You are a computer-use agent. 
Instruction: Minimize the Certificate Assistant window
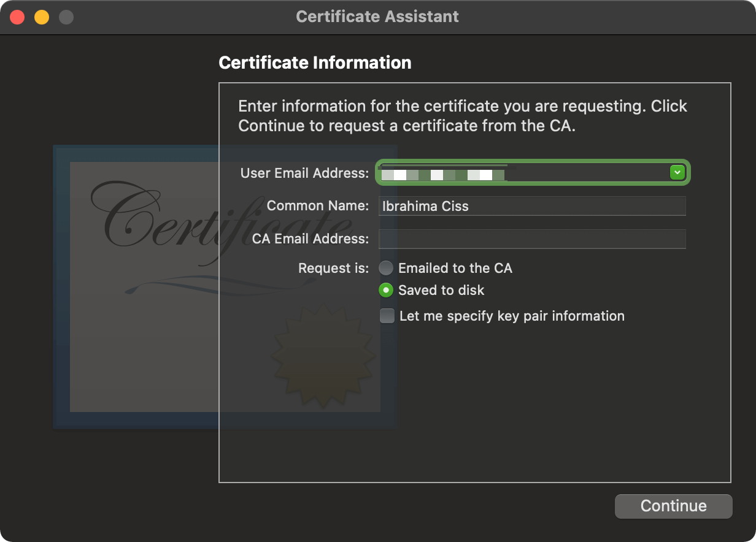[41, 17]
